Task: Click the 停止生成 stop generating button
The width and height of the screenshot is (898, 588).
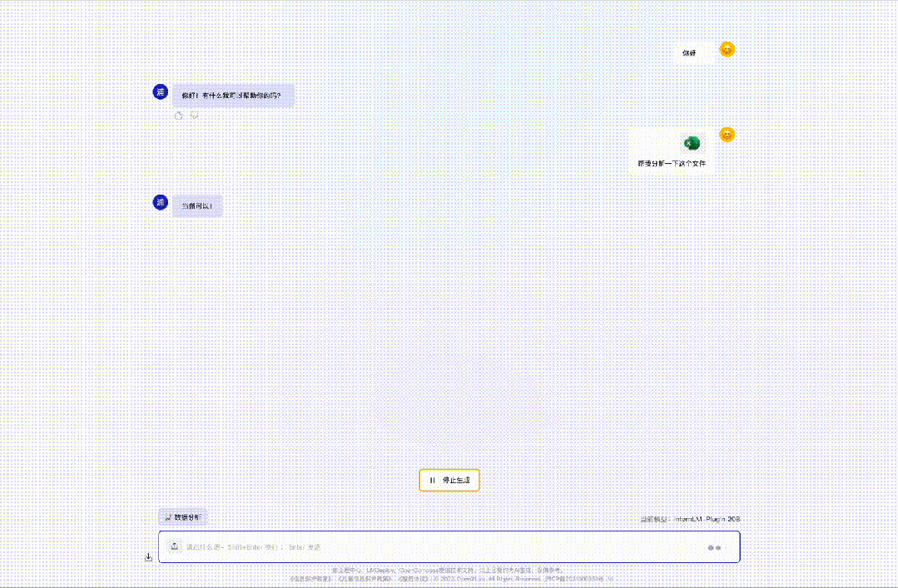Action: pyautogui.click(x=449, y=480)
